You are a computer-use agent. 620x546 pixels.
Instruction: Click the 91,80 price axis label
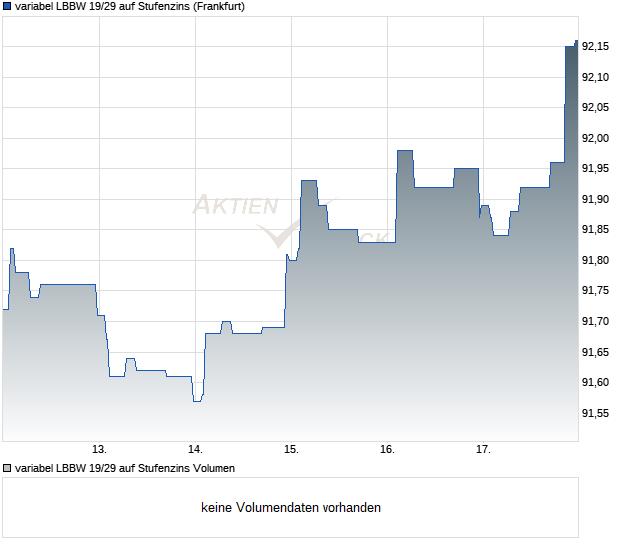point(595,260)
